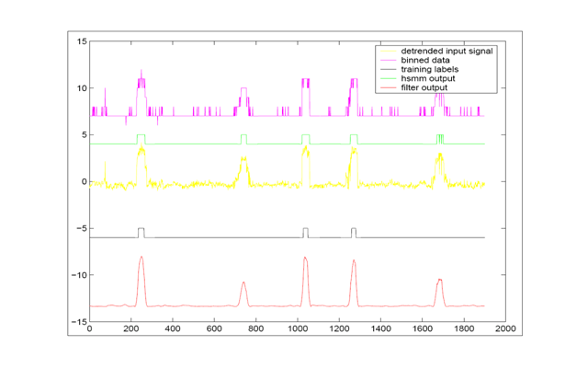Click the x-axis tick label 1400

[381, 329]
